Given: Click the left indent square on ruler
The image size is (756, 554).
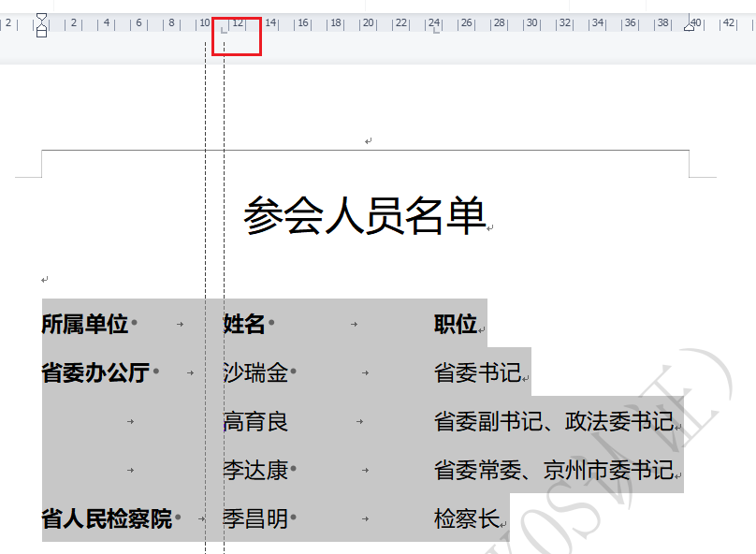Looking at the screenshot, I should [x=41, y=34].
